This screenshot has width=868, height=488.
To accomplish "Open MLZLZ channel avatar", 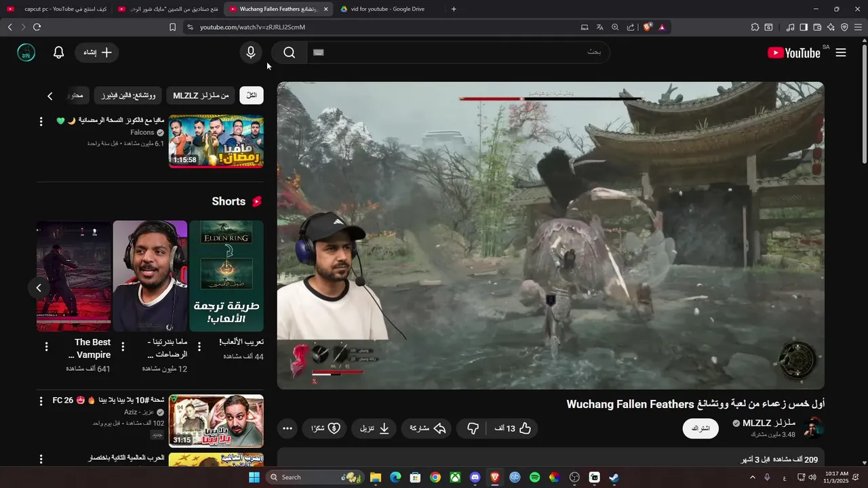I will [x=813, y=428].
